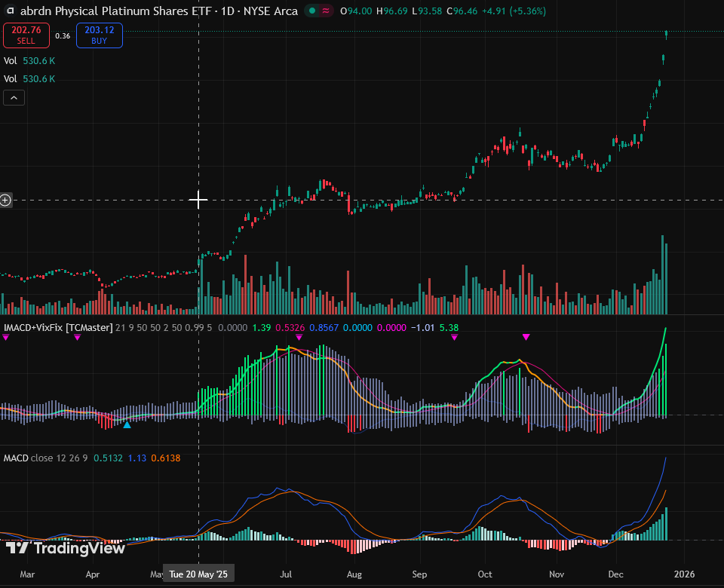Click the Tue 20 May '25 date label

pyautogui.click(x=198, y=574)
